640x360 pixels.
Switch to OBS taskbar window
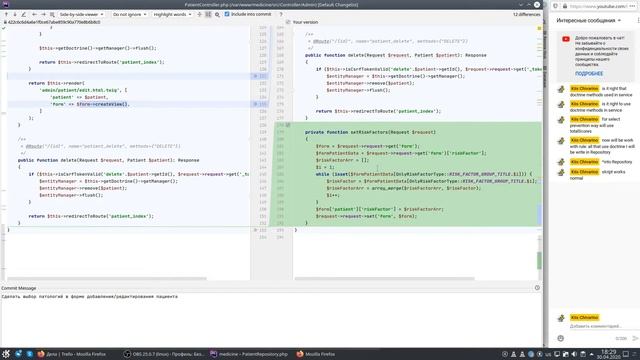pyautogui.click(x=164, y=354)
